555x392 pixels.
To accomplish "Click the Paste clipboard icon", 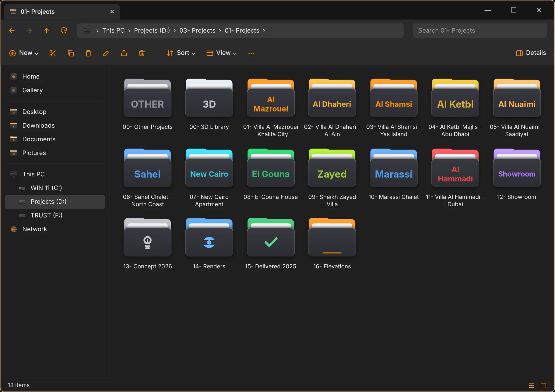I will click(88, 53).
